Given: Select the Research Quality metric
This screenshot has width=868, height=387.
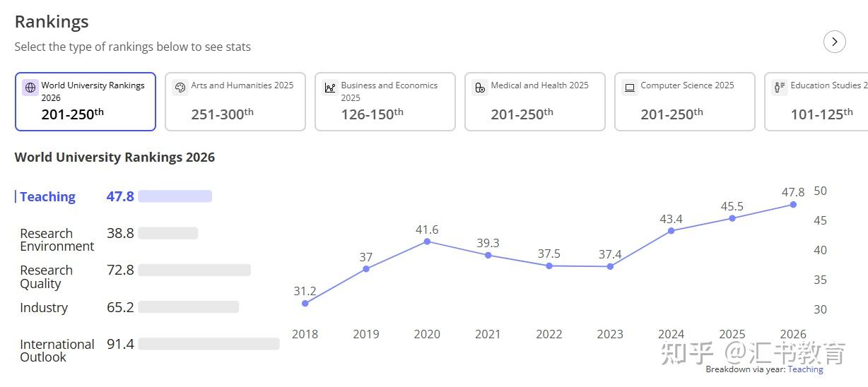Looking at the screenshot, I should (46, 277).
